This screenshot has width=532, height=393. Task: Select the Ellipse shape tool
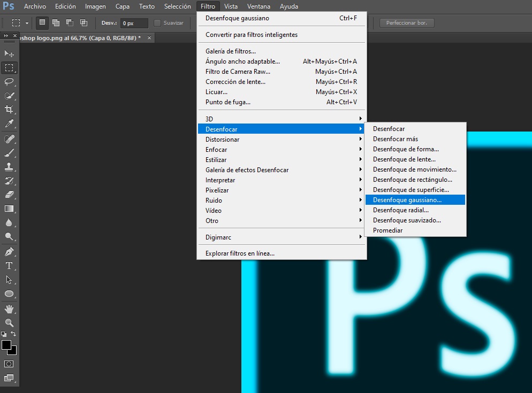coord(9,294)
